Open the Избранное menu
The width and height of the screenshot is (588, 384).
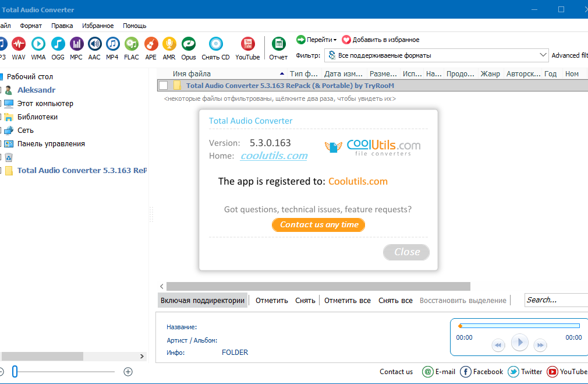tap(98, 26)
